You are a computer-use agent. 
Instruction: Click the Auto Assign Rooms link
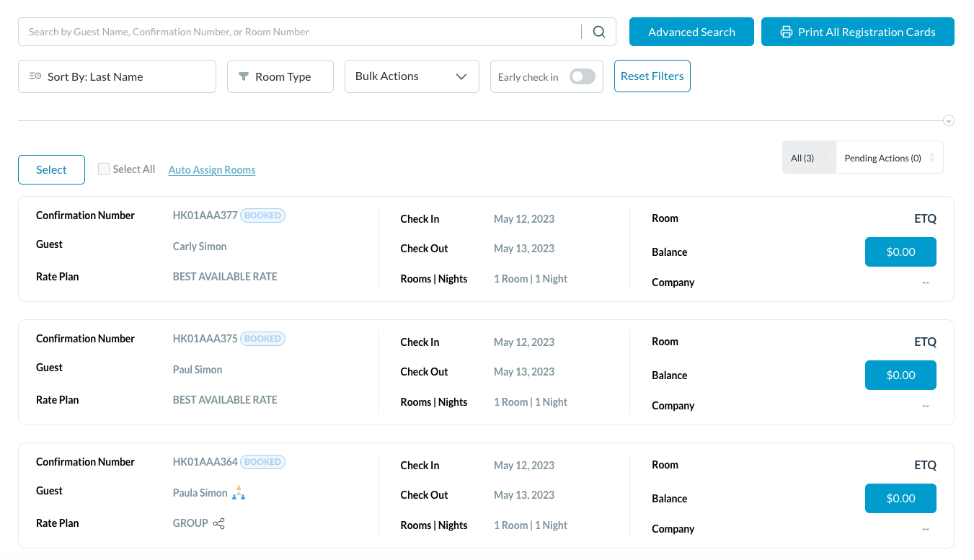click(x=211, y=169)
